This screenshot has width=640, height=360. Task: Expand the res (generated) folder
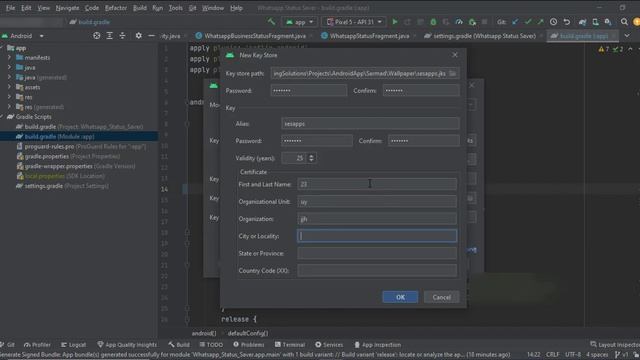[9, 107]
